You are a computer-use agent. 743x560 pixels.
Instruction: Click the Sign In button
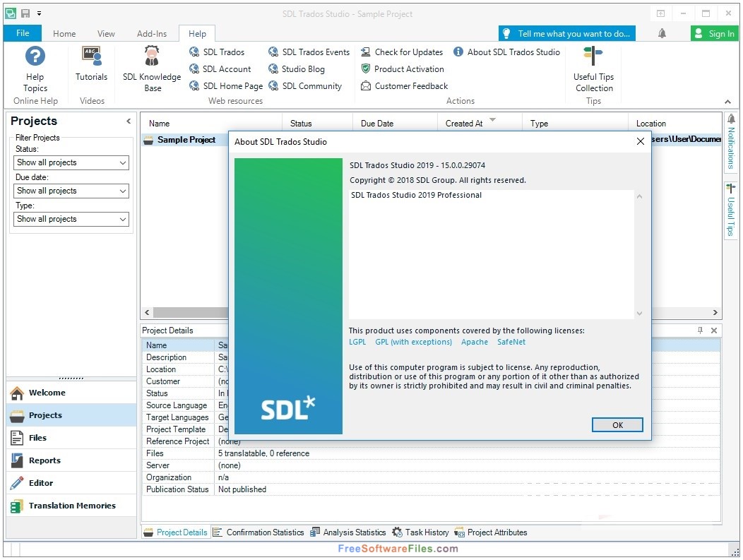coord(715,34)
